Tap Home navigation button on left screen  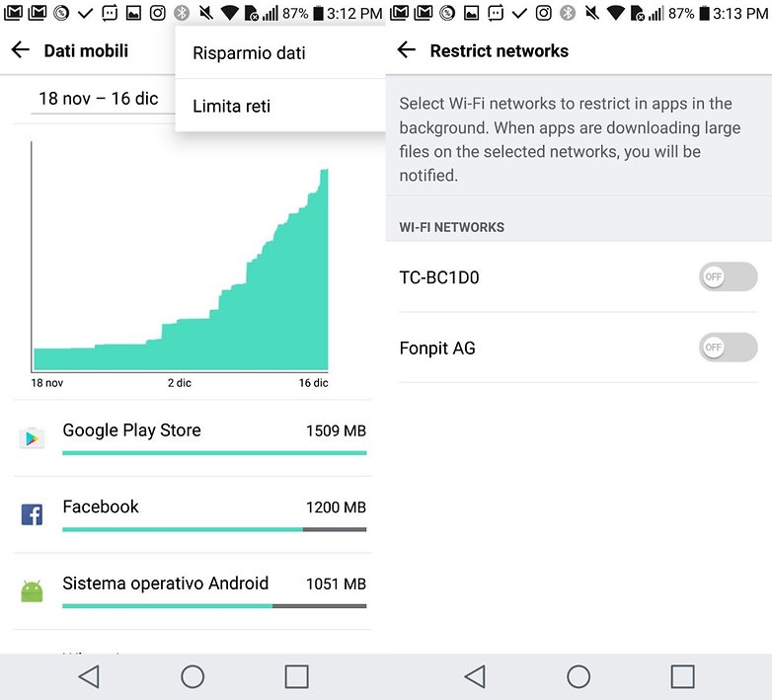coord(193,676)
